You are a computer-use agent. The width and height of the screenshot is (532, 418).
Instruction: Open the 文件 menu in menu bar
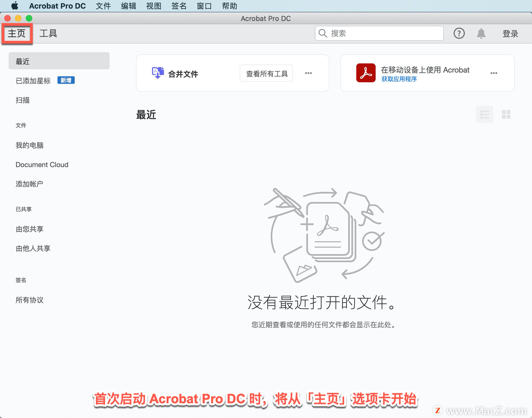103,6
